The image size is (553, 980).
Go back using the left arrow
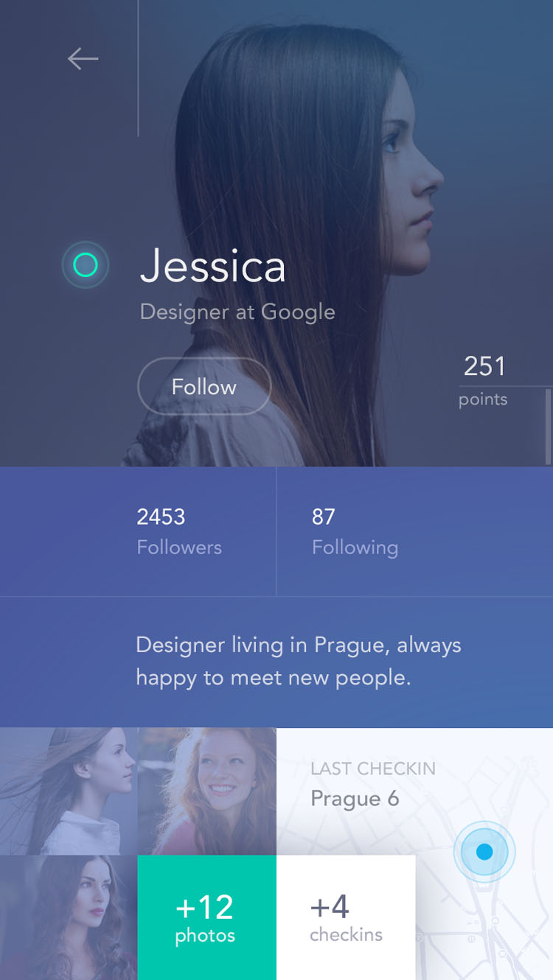tap(83, 59)
